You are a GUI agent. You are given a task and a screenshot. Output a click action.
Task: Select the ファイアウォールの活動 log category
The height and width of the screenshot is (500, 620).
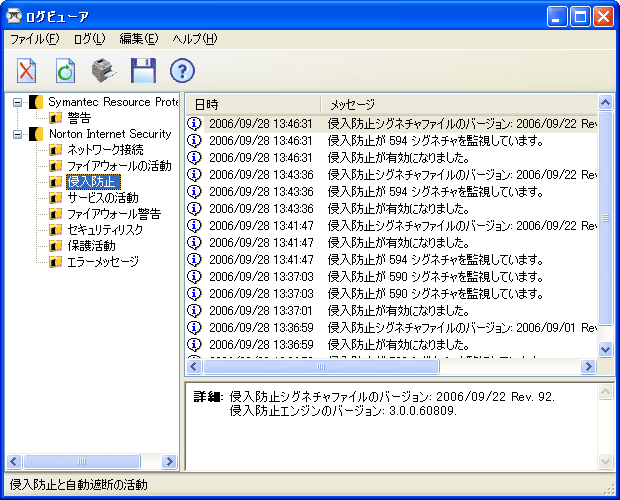pos(119,166)
